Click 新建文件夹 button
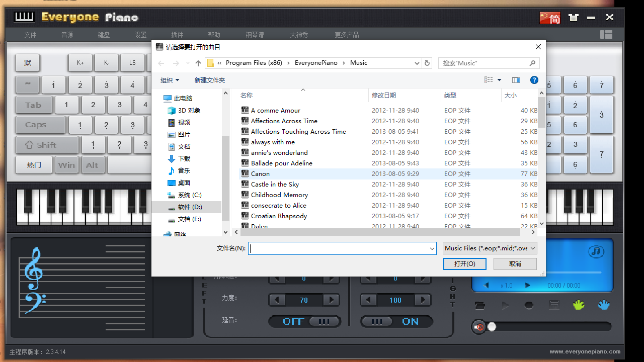Image resolution: width=644 pixels, height=362 pixels. (x=210, y=80)
